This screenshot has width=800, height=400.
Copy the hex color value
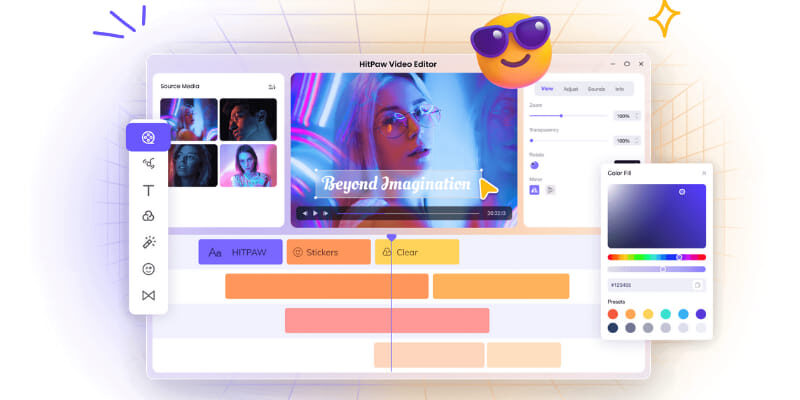pyautogui.click(x=697, y=285)
